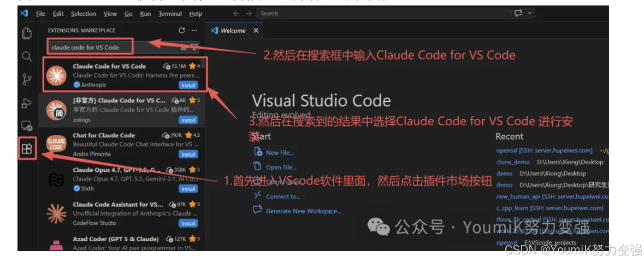Open the Help menu
Viewport: 644px width, 261px height.
pos(196,14)
